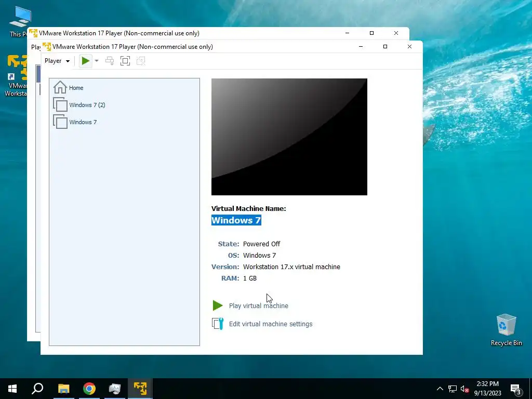The width and height of the screenshot is (532, 399).
Task: Click the muted volume tray icon
Action: (465, 389)
